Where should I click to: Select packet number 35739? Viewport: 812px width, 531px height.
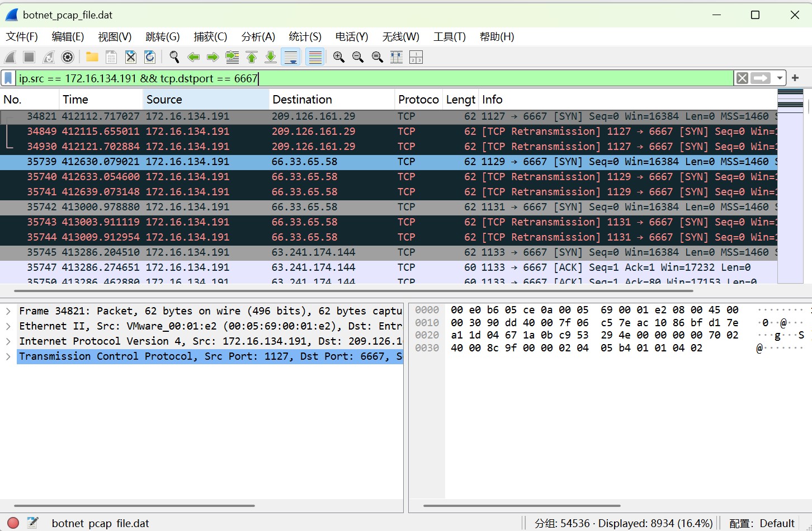pyautogui.click(x=389, y=162)
